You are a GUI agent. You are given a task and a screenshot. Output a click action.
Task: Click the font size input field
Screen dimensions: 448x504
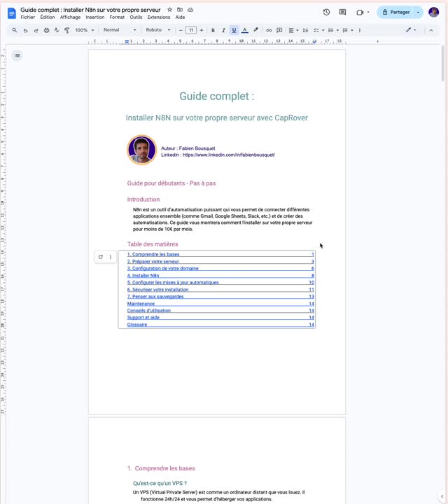(191, 30)
